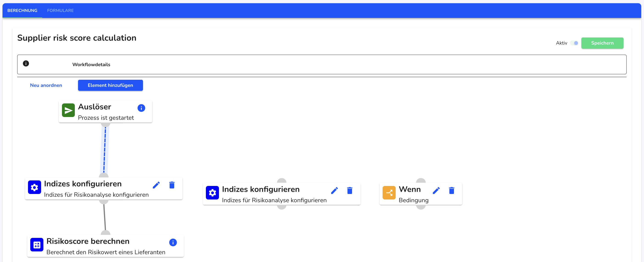Open the Formulare tab

point(60,11)
